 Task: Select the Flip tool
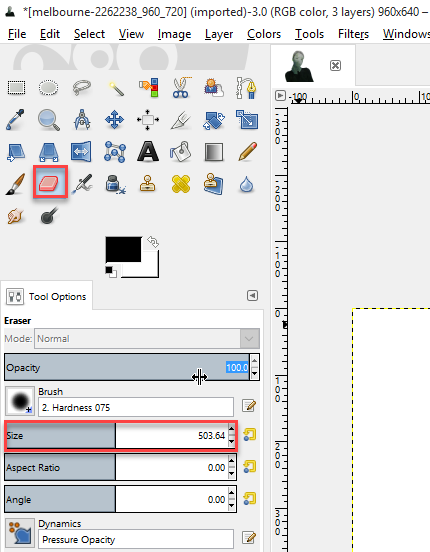81,152
